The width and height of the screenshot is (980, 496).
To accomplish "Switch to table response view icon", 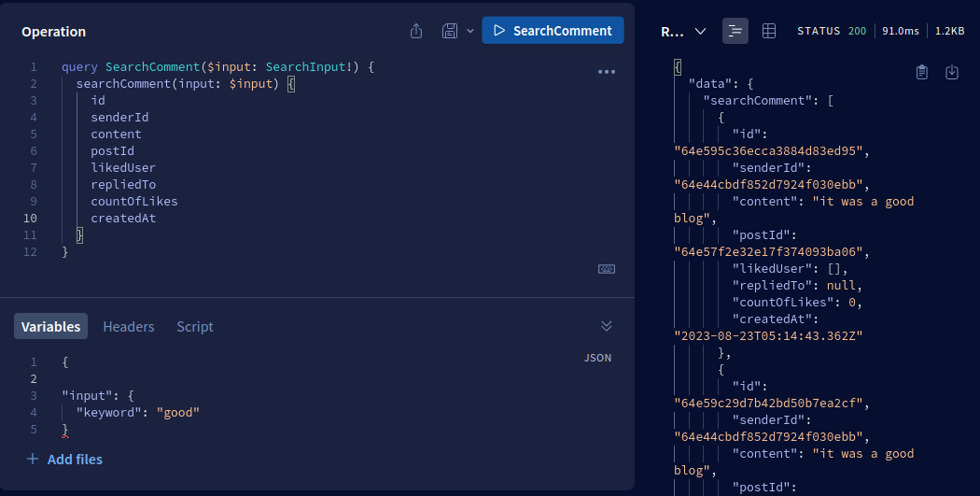I will 769,31.
